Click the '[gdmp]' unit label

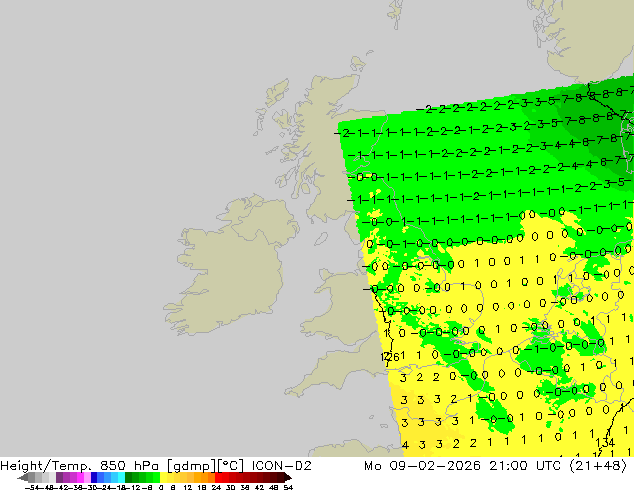pos(191,466)
